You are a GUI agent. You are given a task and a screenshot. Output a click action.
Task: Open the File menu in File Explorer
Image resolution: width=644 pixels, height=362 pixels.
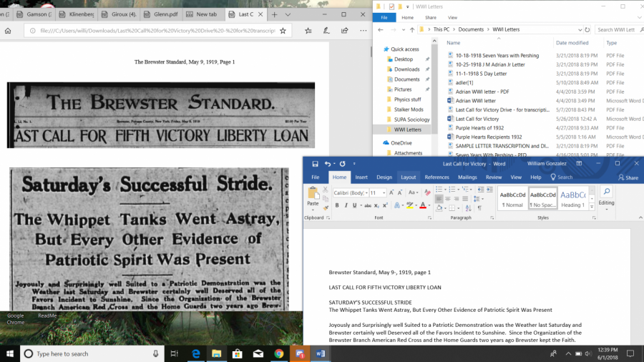pos(384,18)
